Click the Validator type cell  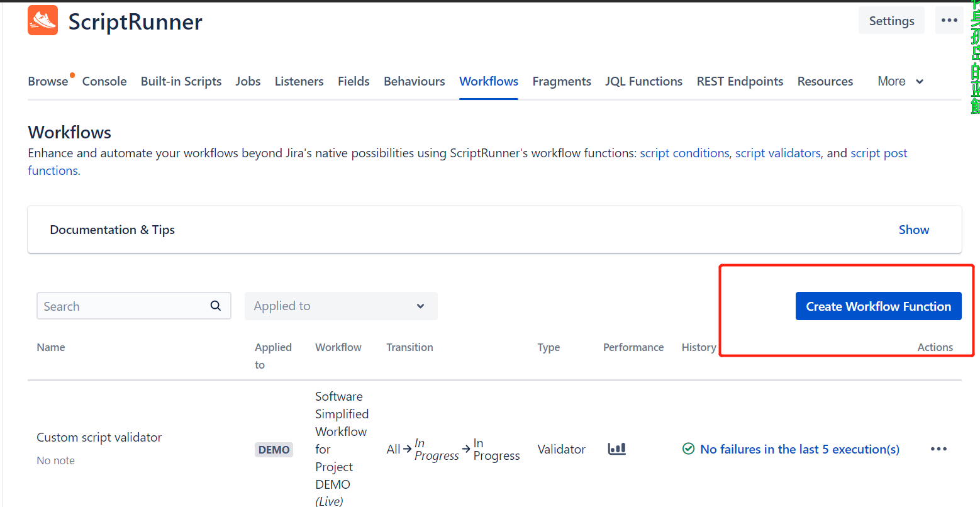coord(561,449)
